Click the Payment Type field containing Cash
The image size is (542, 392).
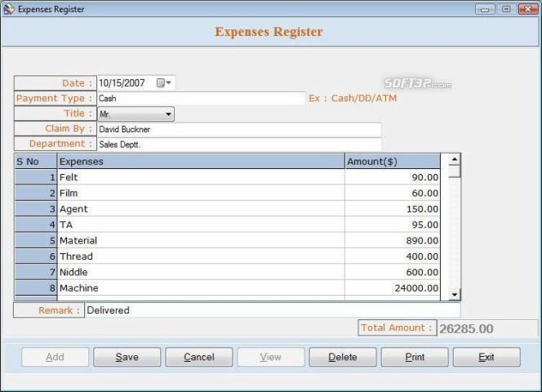[x=202, y=99]
